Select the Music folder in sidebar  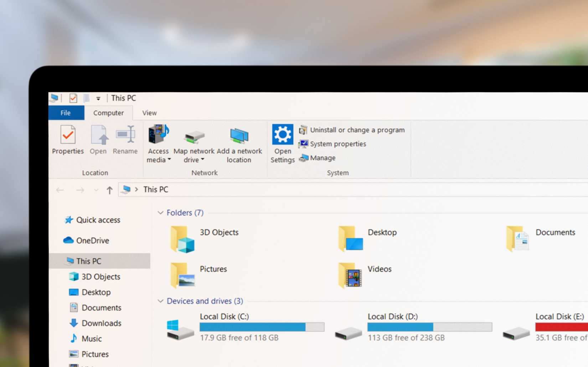click(x=91, y=338)
